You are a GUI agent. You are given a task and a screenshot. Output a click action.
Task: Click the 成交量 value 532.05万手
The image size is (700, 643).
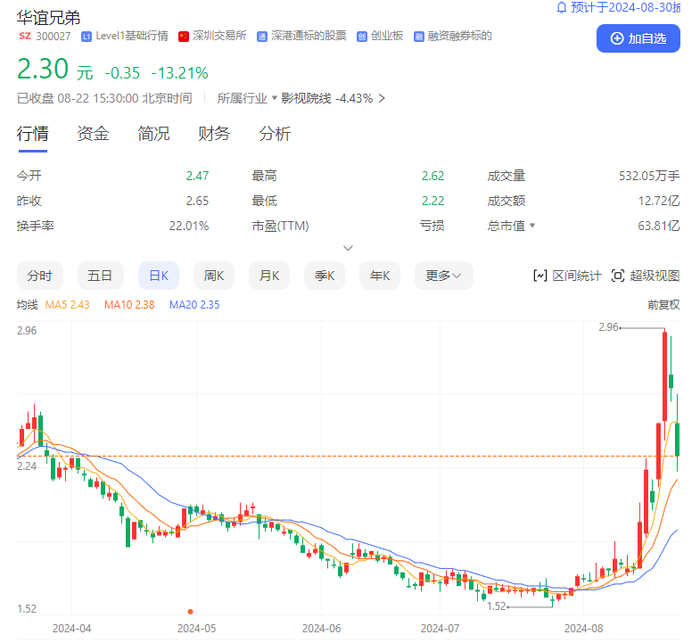(x=649, y=176)
